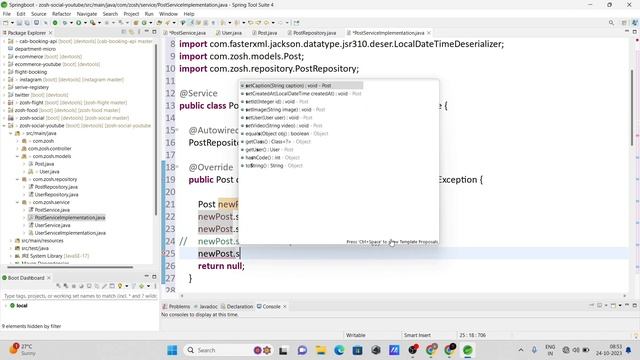Click the Writable status bar entry
640x360 pixels.
[x=356, y=335]
